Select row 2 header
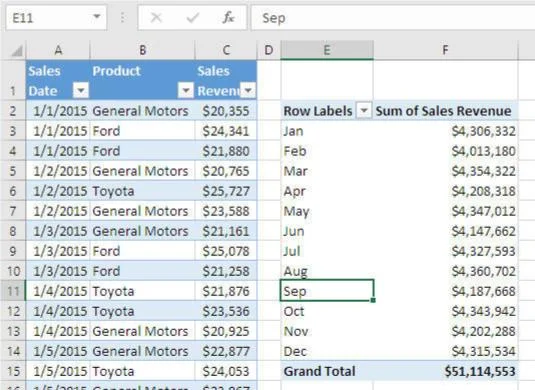 13,111
